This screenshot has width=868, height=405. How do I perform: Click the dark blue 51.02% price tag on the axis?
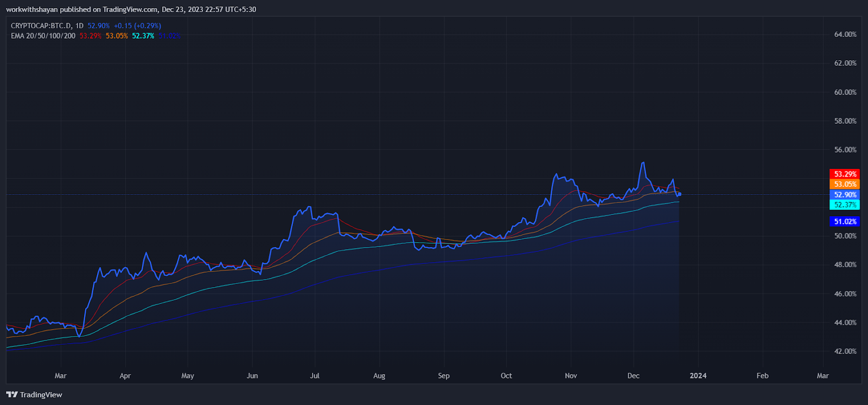[x=845, y=222]
